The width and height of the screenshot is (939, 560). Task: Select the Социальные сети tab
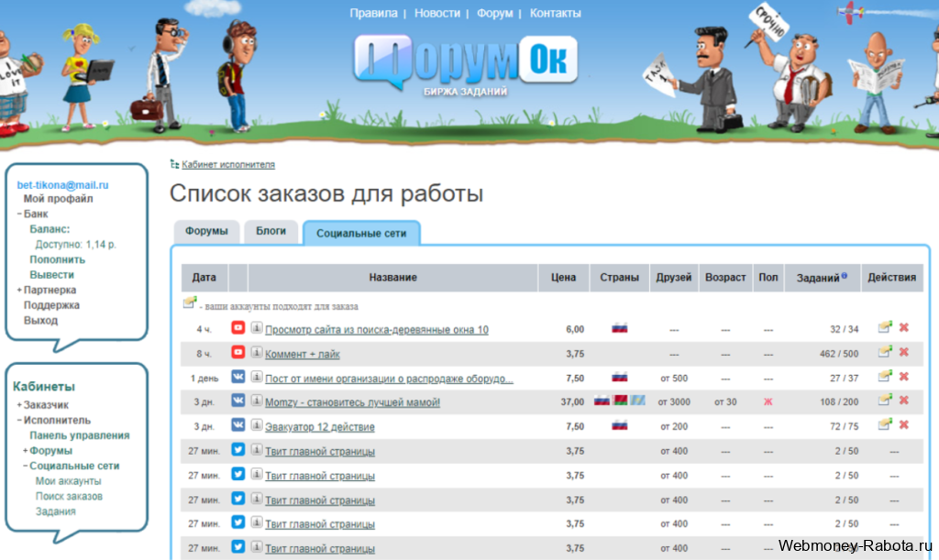click(x=361, y=234)
